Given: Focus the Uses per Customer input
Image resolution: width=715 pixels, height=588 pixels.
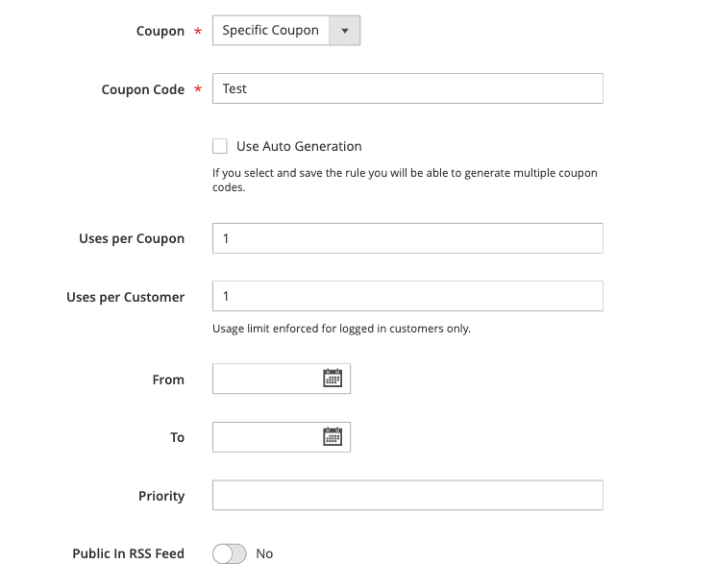Looking at the screenshot, I should point(407,296).
